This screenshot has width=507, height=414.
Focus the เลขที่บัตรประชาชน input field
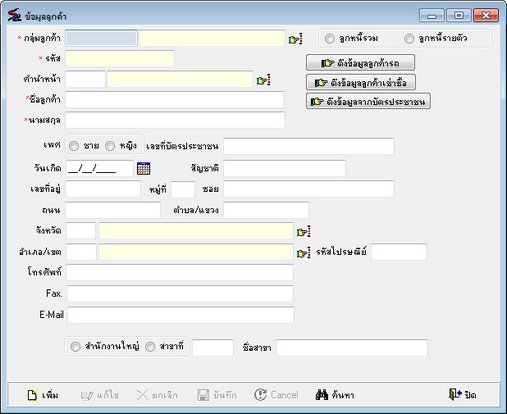(309, 146)
